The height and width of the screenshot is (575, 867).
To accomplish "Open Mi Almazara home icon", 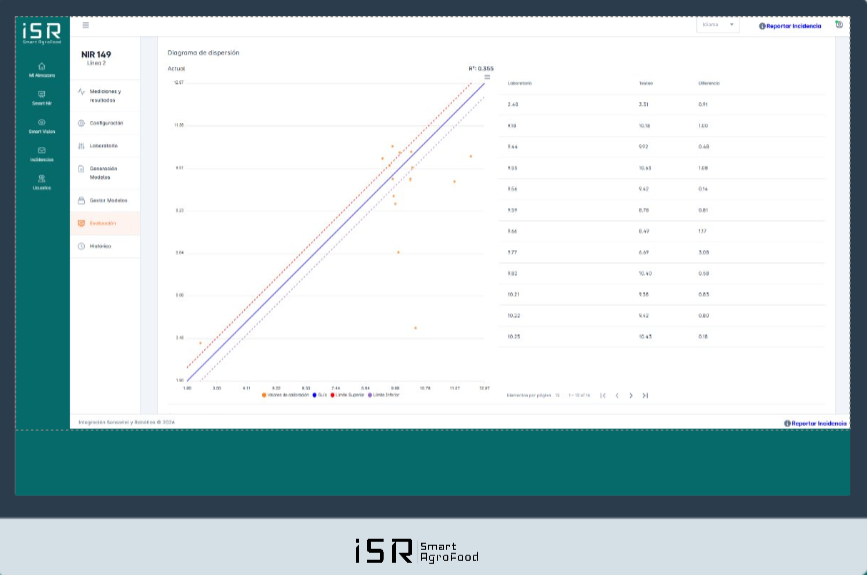I will 41,66.
